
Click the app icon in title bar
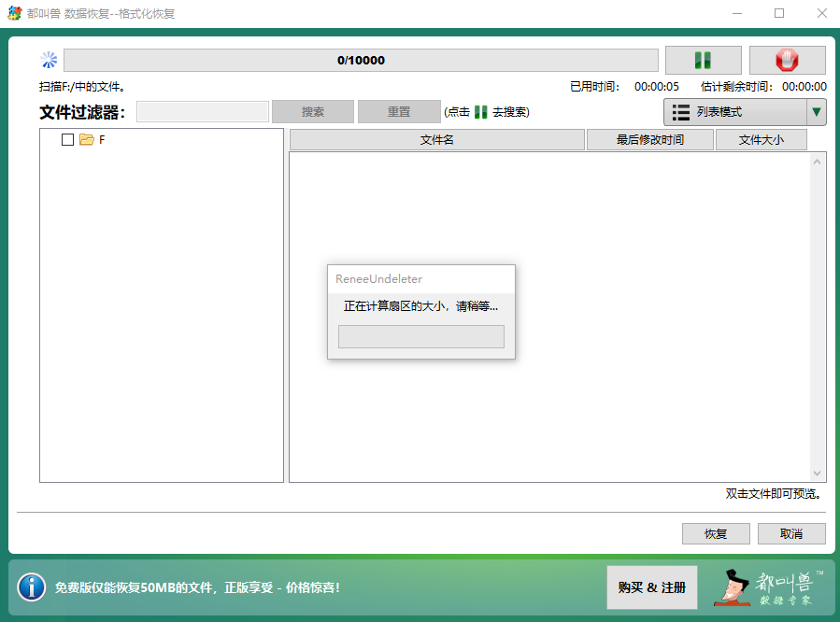click(14, 13)
